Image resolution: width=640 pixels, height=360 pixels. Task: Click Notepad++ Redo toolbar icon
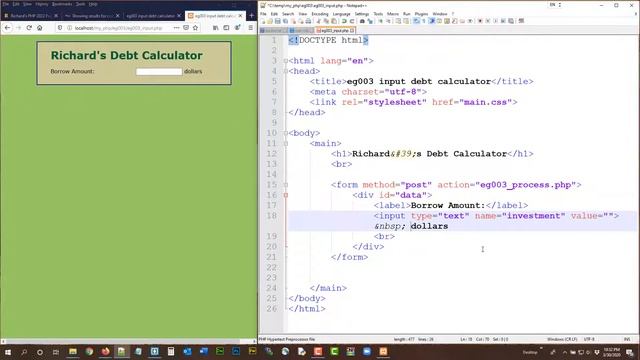tap(352, 21)
